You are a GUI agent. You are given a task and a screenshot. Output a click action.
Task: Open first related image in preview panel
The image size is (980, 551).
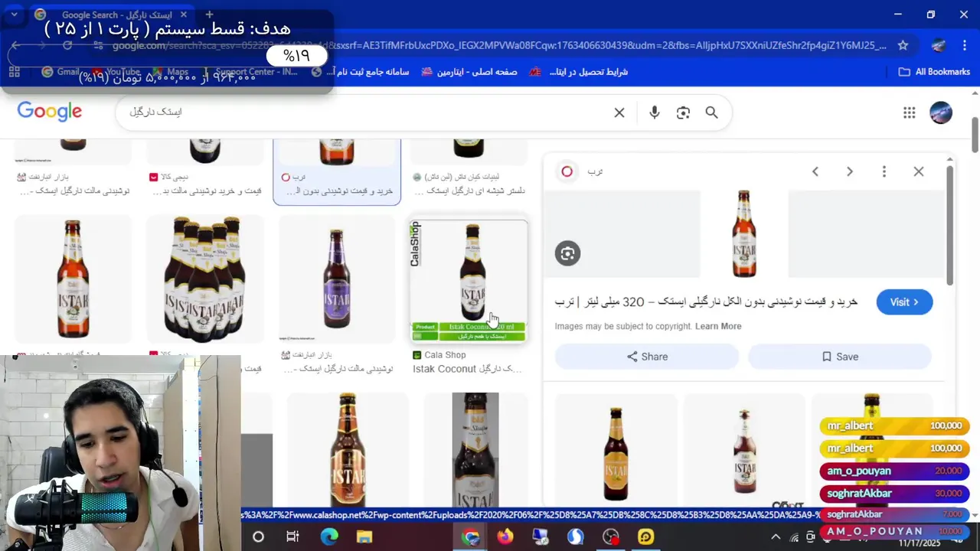(x=616, y=452)
